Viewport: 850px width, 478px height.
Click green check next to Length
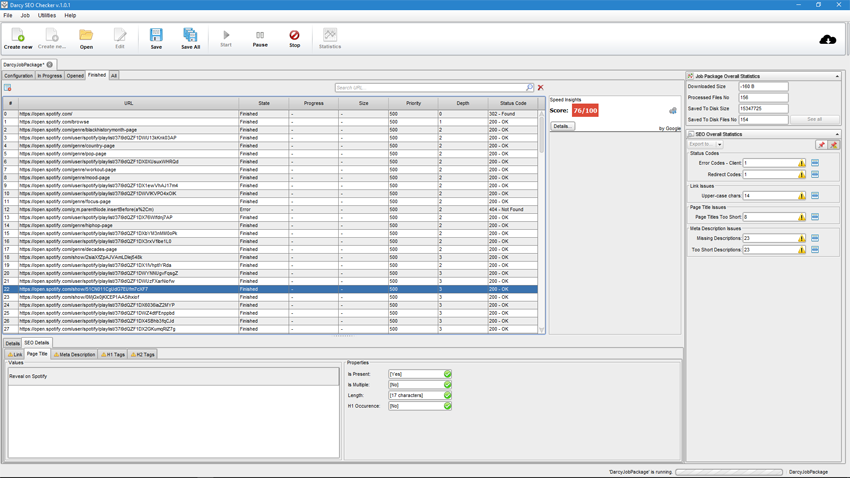click(447, 395)
